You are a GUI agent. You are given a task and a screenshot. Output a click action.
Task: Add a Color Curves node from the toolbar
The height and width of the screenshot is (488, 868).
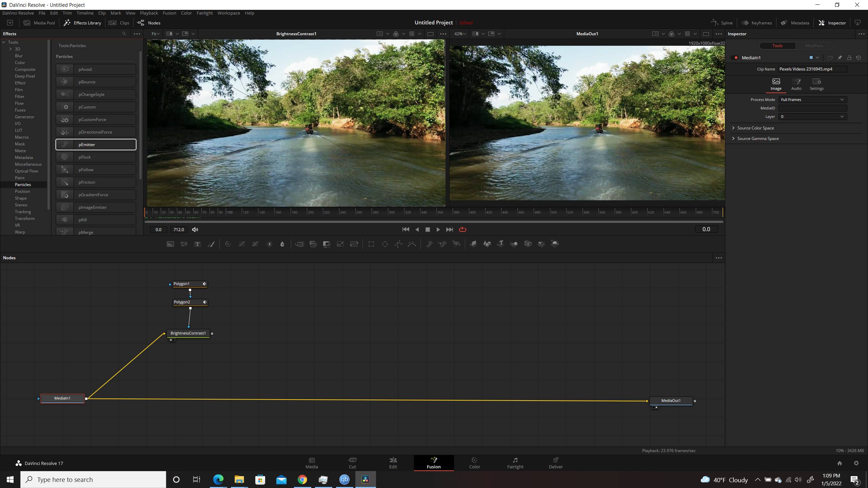[x=242, y=244]
